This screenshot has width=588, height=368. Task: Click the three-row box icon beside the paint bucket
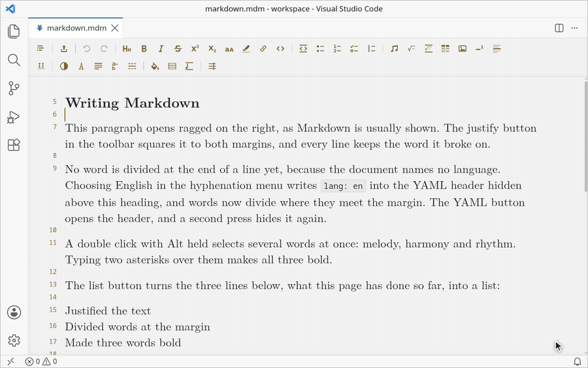(x=172, y=66)
